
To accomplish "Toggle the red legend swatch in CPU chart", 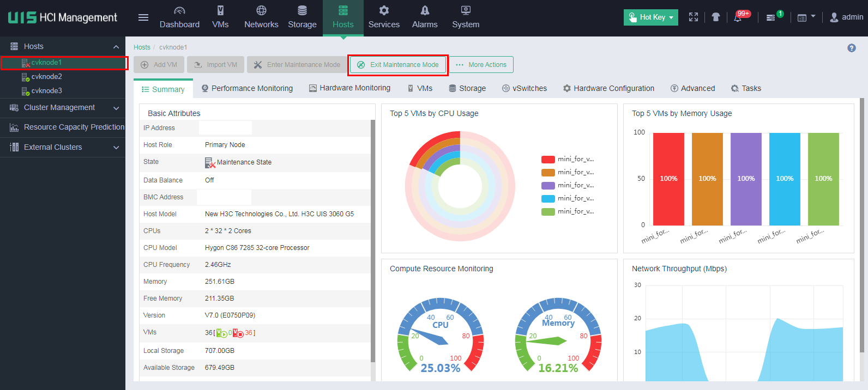I will tap(548, 160).
